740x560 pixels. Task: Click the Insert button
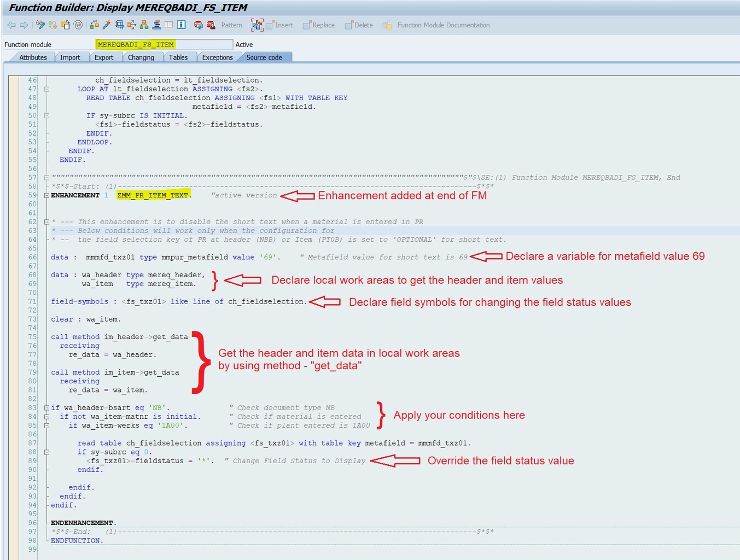[279, 25]
